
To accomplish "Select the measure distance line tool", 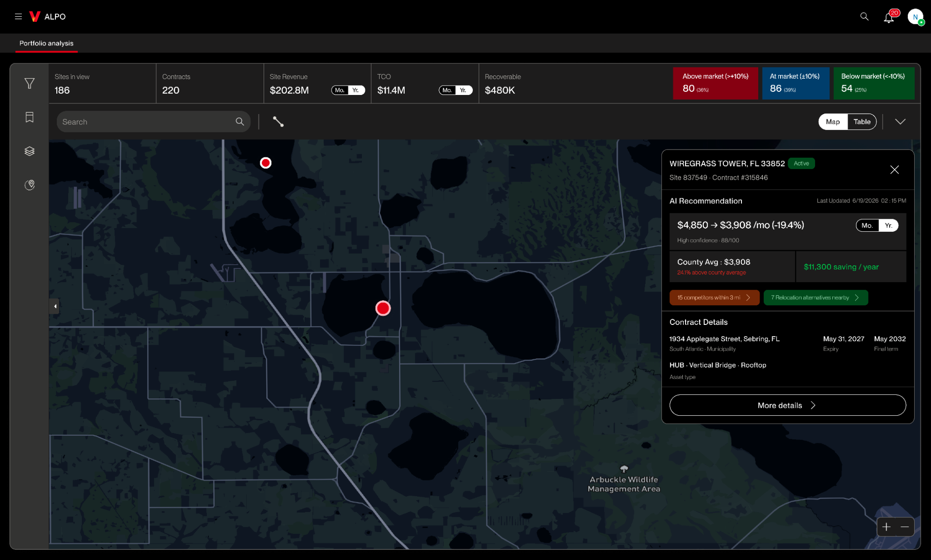I will pos(278,121).
